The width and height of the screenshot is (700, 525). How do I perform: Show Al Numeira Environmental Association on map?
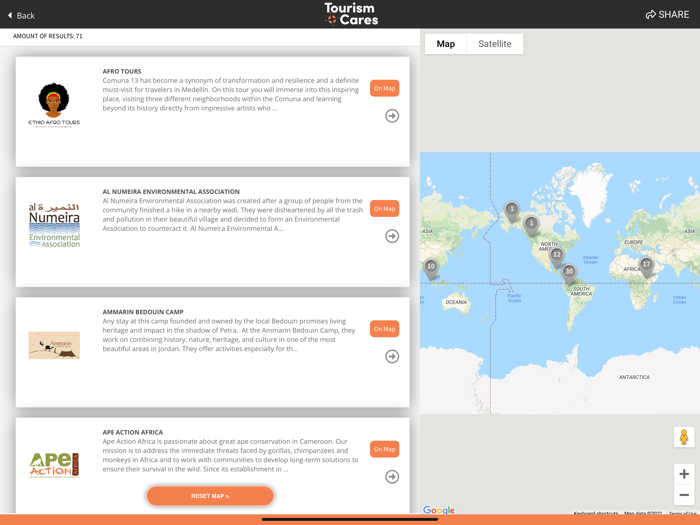click(x=384, y=208)
